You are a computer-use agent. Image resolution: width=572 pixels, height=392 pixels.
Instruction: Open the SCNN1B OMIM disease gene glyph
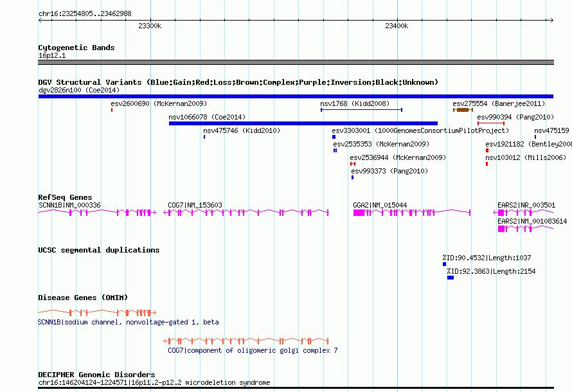(97, 312)
